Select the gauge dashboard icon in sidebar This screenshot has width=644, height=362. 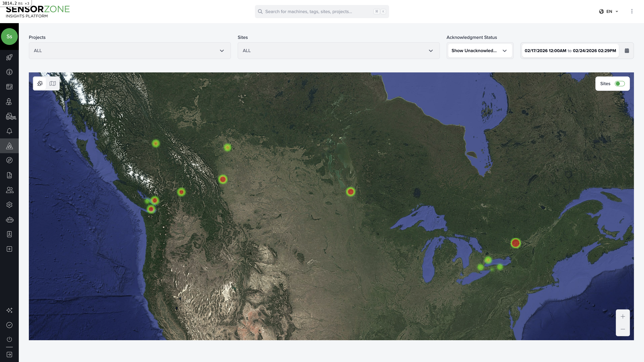coord(9,72)
